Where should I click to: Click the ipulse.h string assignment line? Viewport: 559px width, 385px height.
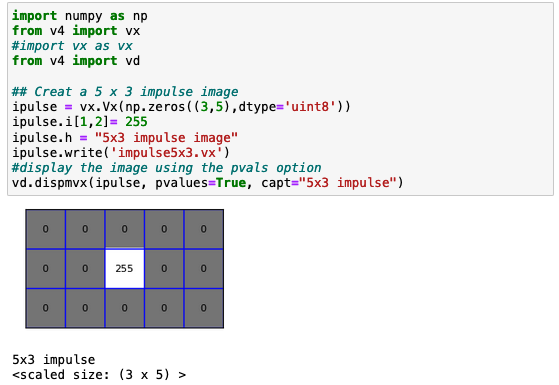[x=125, y=138]
